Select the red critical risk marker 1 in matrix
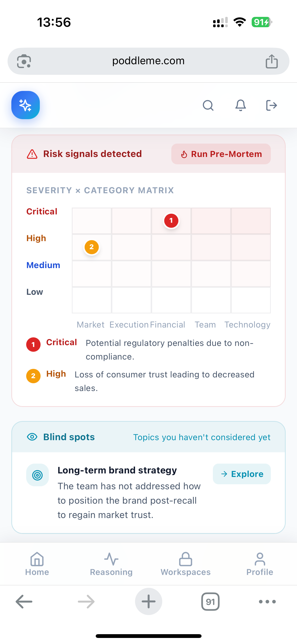 [x=171, y=221]
